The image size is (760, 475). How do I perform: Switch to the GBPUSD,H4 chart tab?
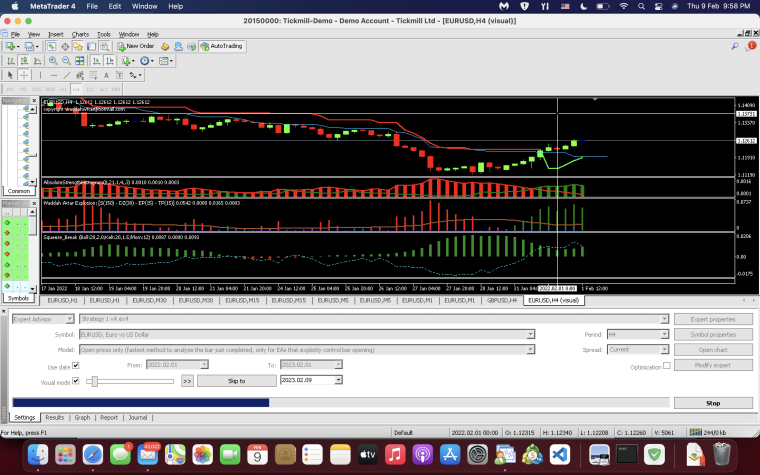(x=502, y=301)
